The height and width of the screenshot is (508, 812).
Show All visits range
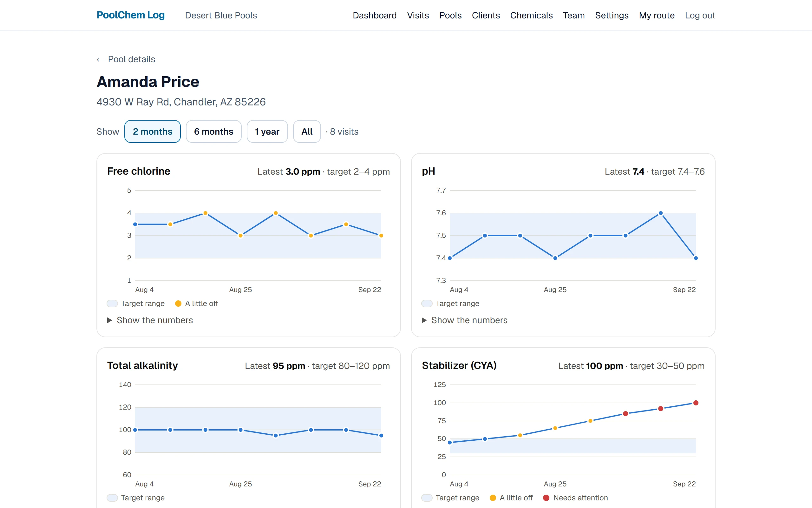tap(307, 131)
